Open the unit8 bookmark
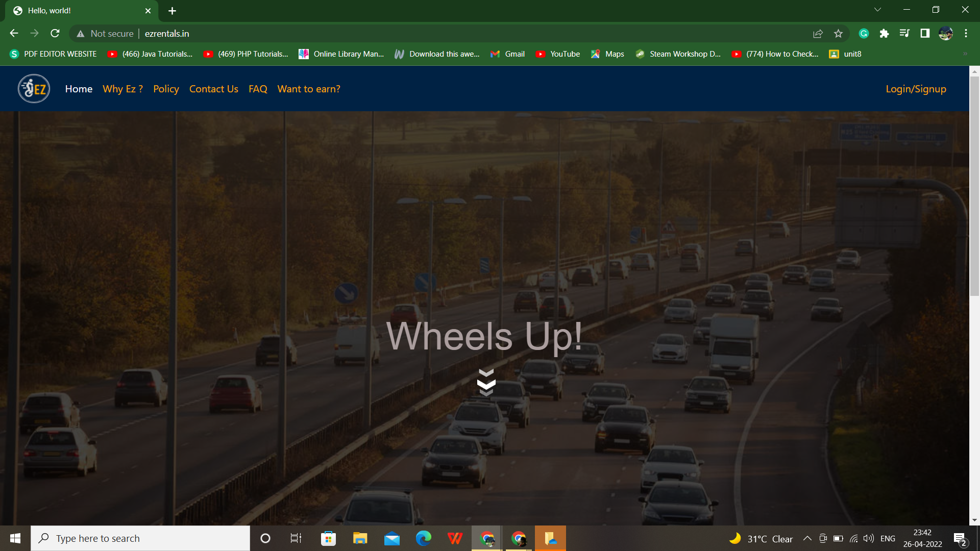Screen dimensions: 980x551 (845, 54)
